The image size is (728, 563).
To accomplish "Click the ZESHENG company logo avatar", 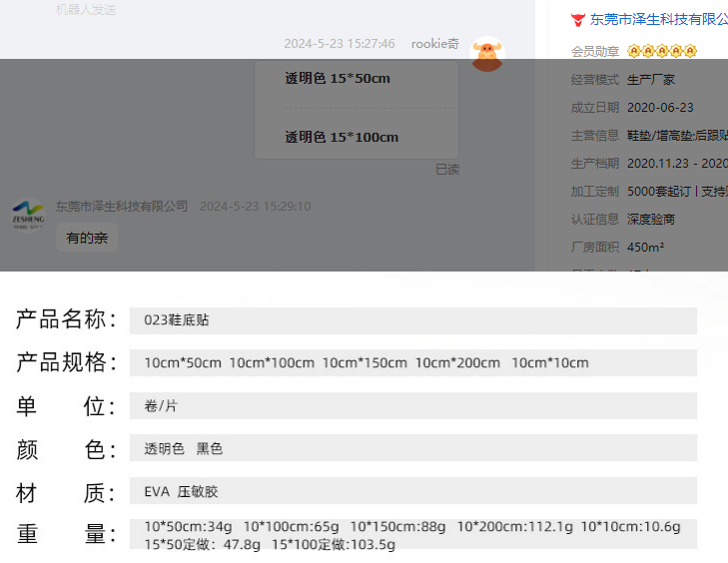I will tap(28, 212).
